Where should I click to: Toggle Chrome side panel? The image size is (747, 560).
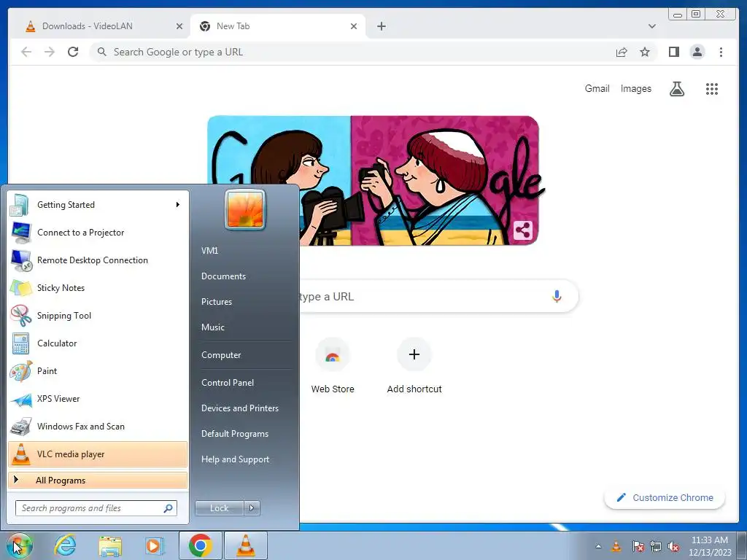tap(673, 52)
